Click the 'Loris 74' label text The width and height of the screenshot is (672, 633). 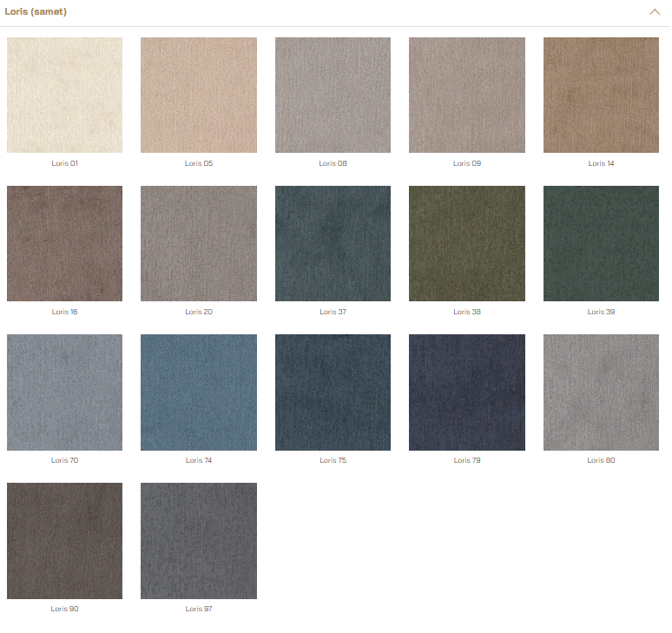199,460
